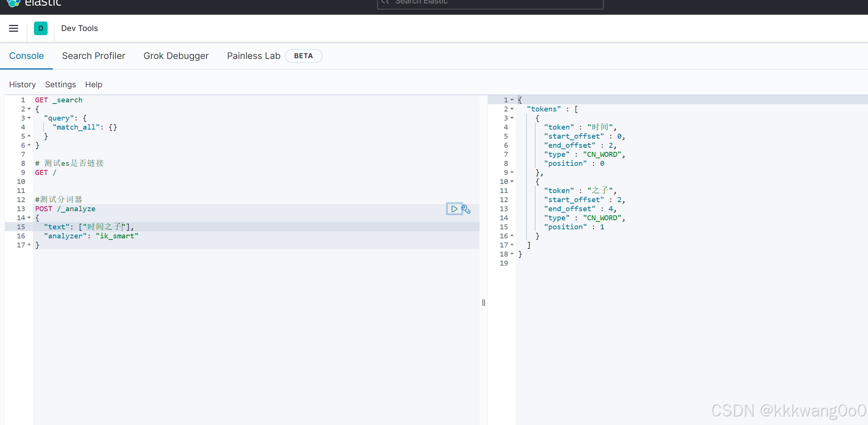This screenshot has height=425, width=868.
Task: Click the Help link
Action: click(94, 85)
